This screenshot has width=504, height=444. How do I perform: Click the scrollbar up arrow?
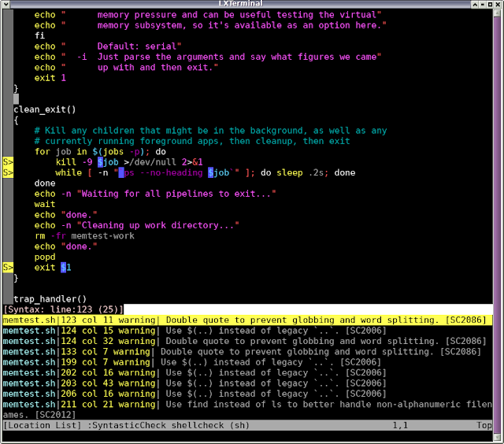[x=497, y=12]
